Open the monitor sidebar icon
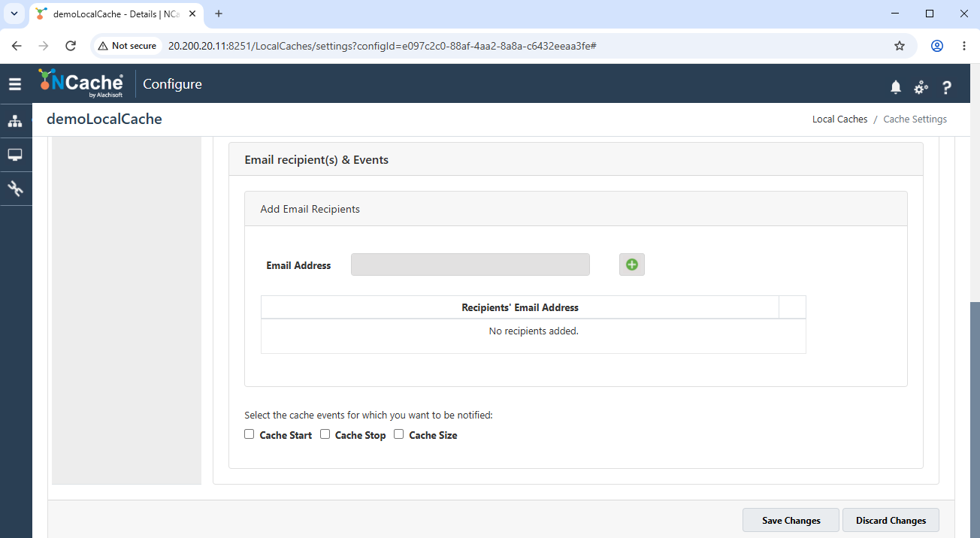Screen dimensions: 980x538 tap(15, 155)
